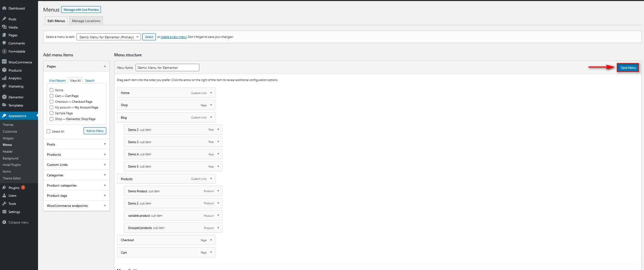Click the Analytics bar chart icon
Image resolution: width=644 pixels, height=270 pixels.
pos(4,78)
